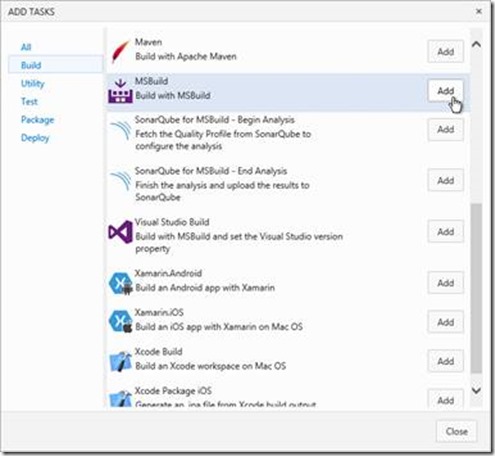
Task: Click the Maven feather icon
Action: [120, 52]
